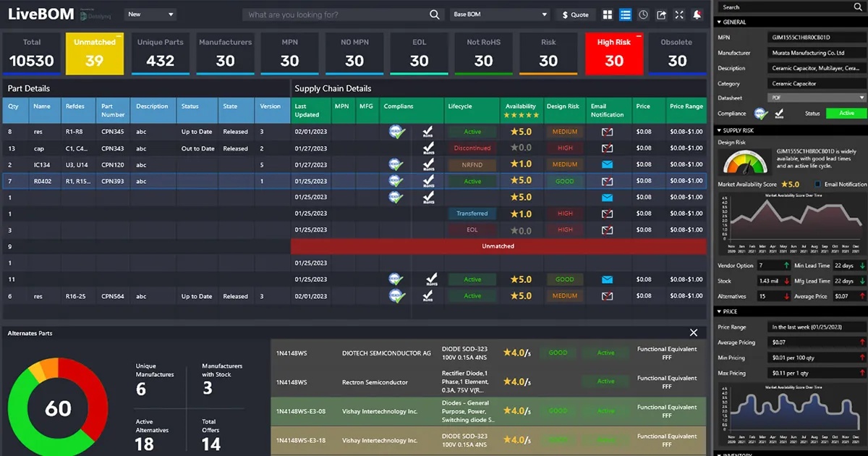Click REACH compliance icon in res R1-R8 row

[396, 132]
